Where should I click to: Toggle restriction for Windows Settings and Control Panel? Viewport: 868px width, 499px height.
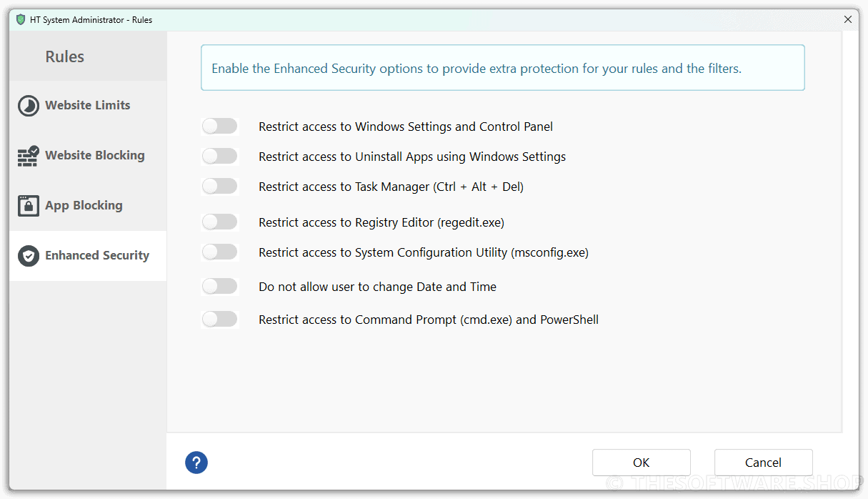click(219, 127)
